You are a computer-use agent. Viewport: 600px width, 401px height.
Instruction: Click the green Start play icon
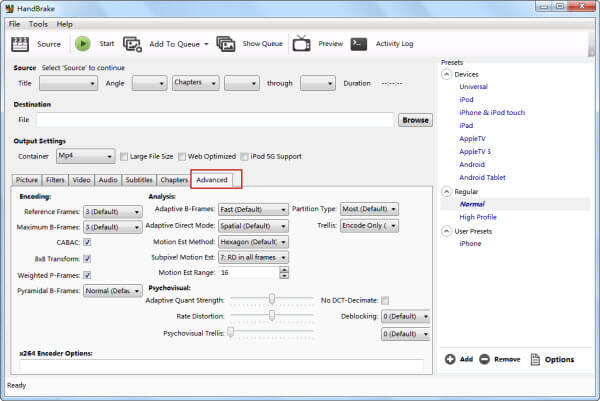coord(83,44)
